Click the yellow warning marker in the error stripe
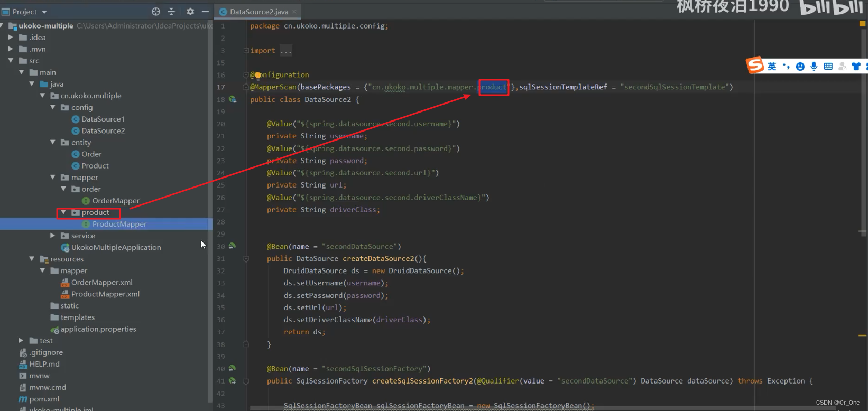This screenshot has height=411, width=868. (x=863, y=335)
